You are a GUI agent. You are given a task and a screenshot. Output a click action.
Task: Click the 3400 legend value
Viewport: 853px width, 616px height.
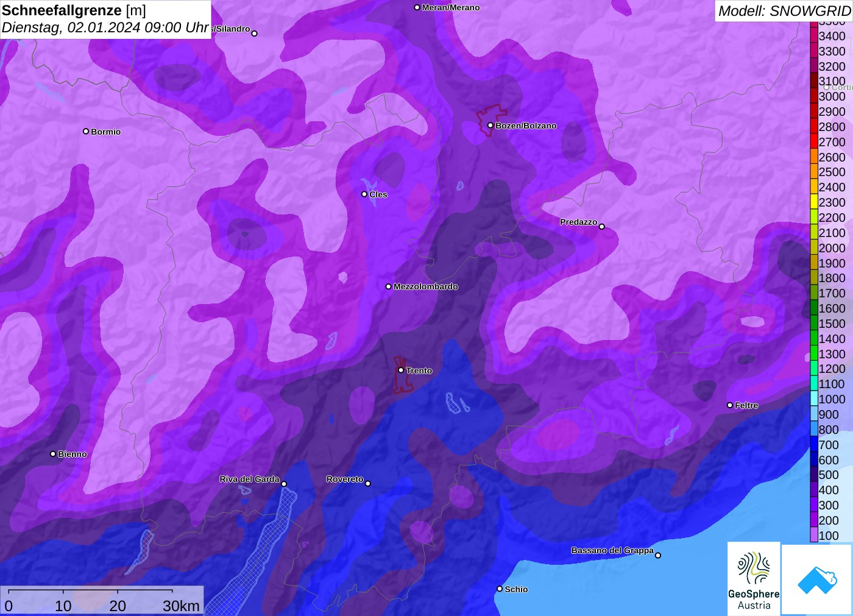coord(832,36)
